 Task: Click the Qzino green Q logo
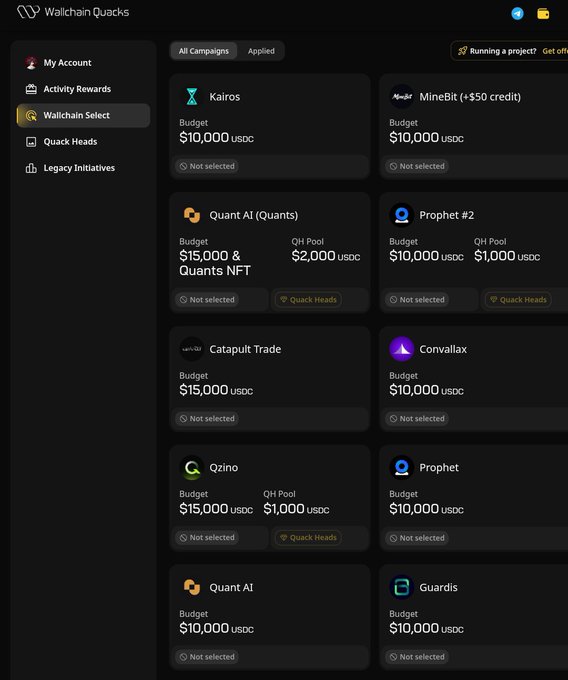(192, 468)
